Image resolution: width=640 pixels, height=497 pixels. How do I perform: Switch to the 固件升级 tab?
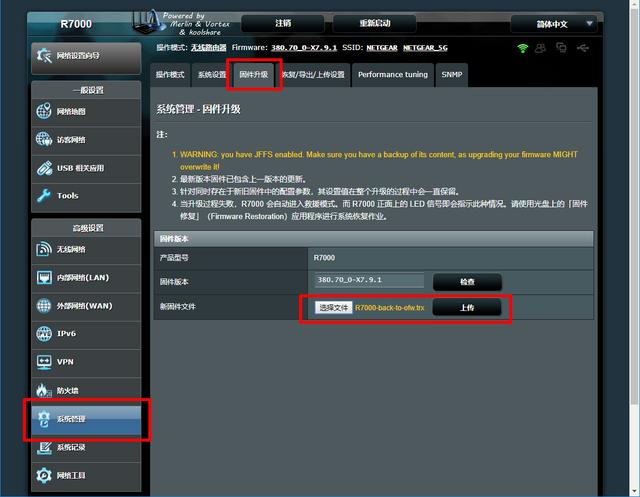point(254,75)
